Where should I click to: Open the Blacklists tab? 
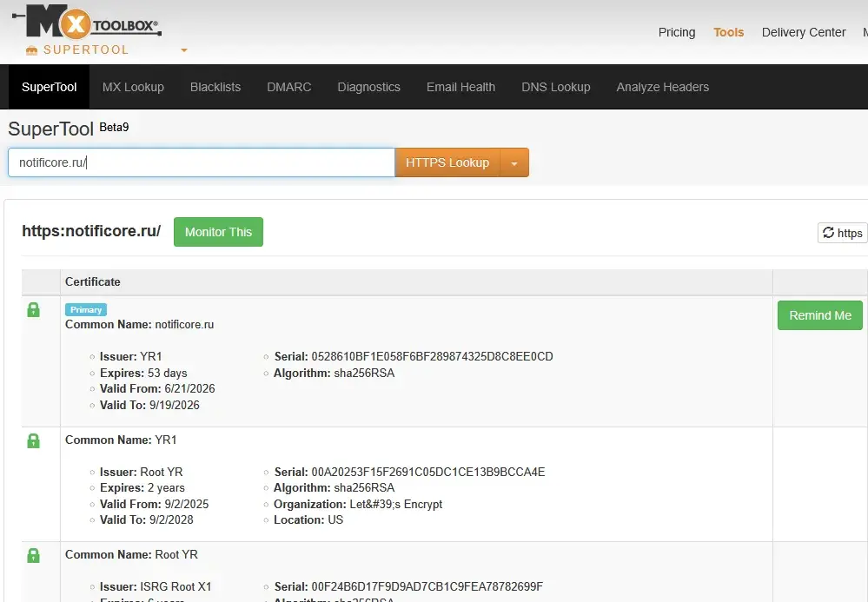(x=215, y=87)
